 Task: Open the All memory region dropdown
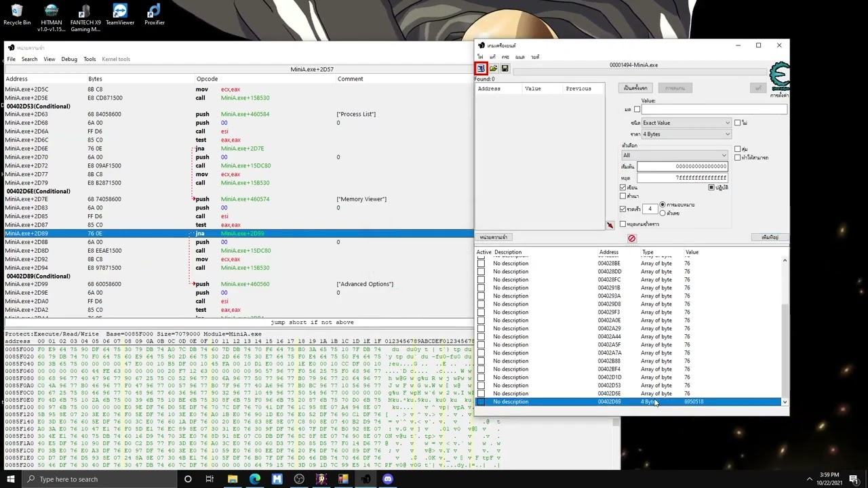[674, 155]
